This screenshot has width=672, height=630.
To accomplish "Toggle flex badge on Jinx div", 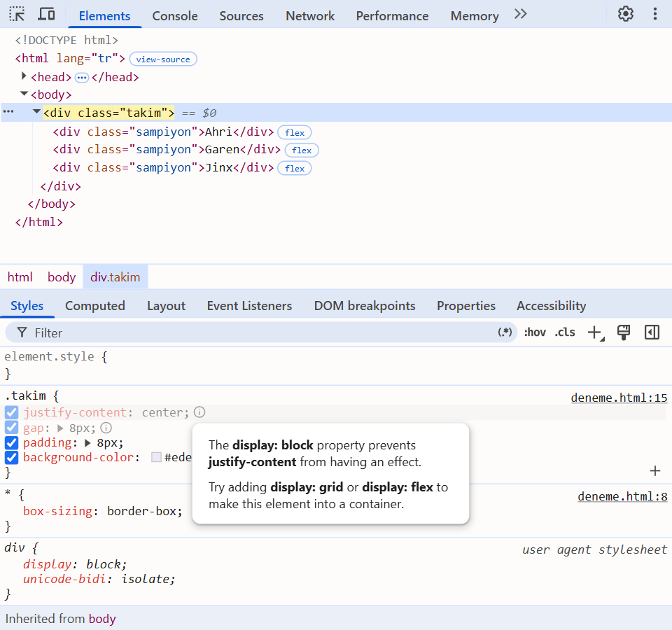I will coord(295,169).
